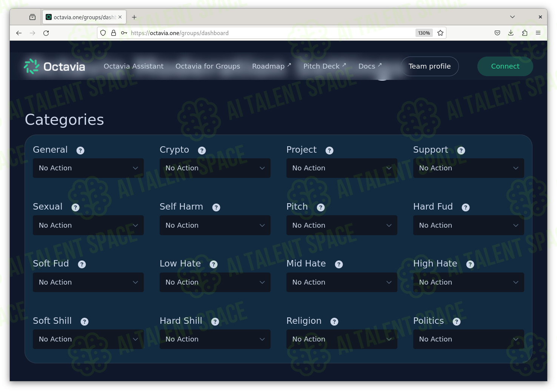Click the green Connect button
The image size is (557, 392).
click(x=505, y=66)
